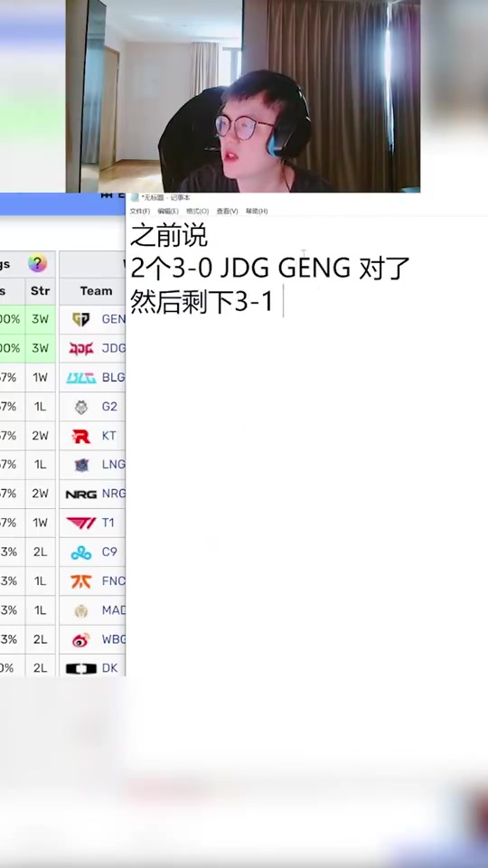Click the LNG team logo
Viewport: 488px width, 868px height.
click(x=81, y=465)
